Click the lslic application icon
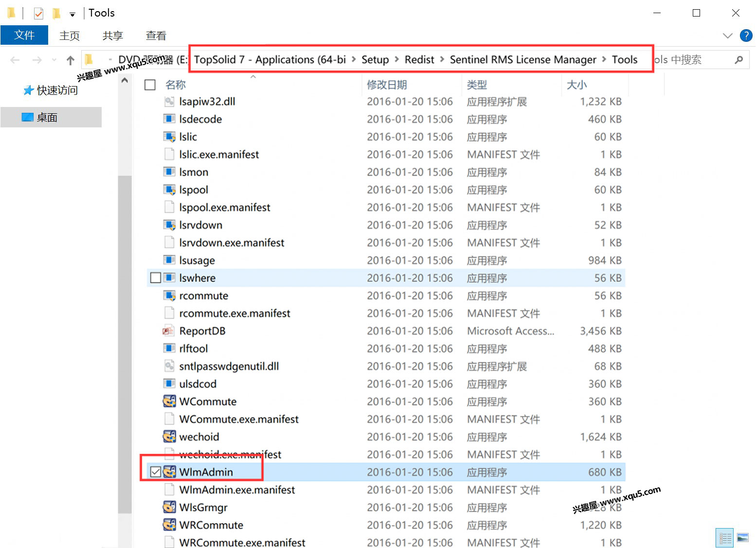756x548 pixels. click(169, 137)
